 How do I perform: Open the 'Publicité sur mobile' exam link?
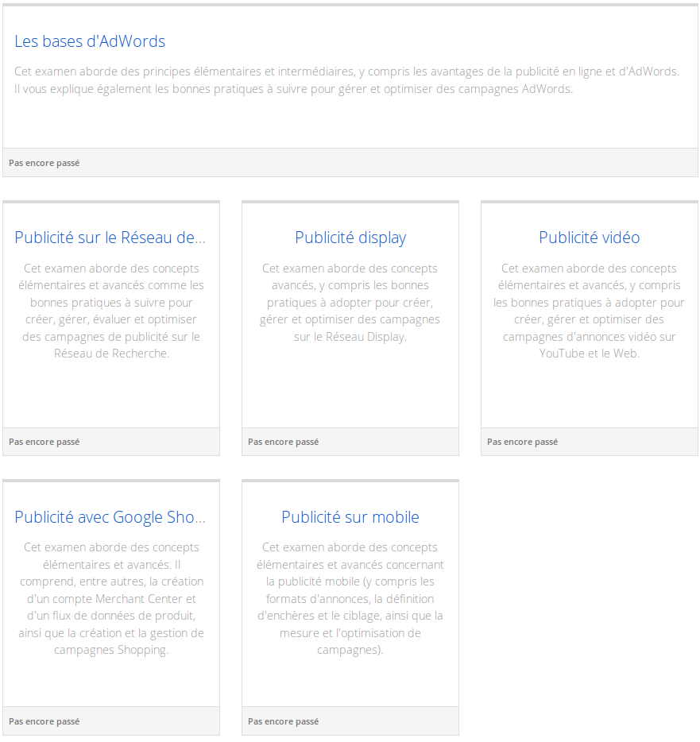350,516
